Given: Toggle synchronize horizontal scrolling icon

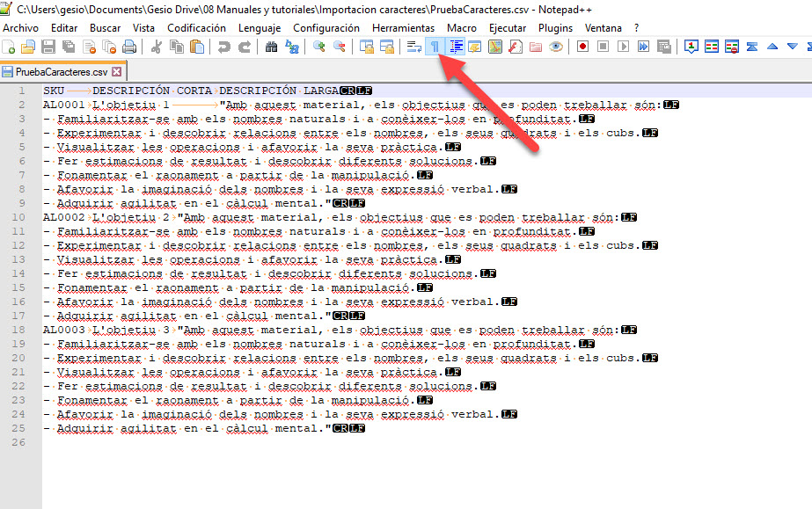Looking at the screenshot, I should 387,47.
